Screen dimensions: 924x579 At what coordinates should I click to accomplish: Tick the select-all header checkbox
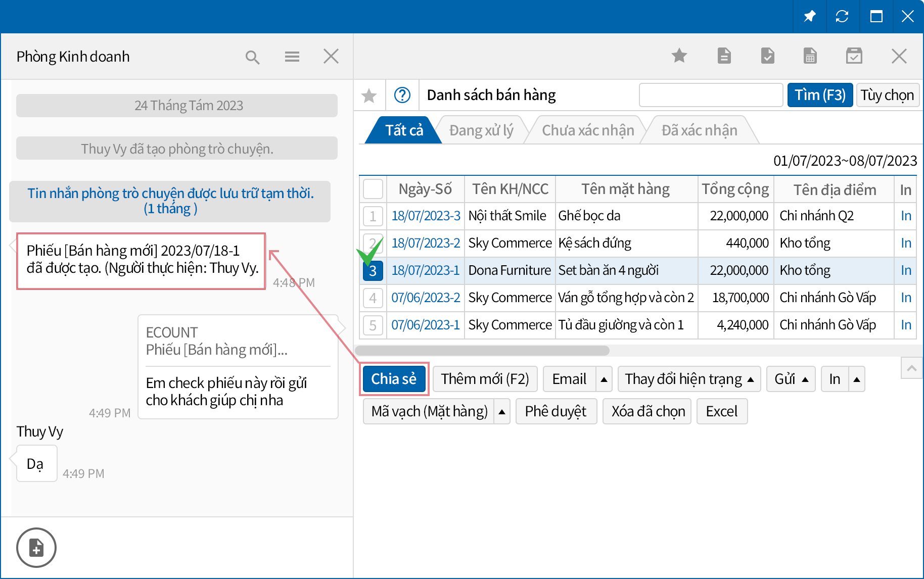point(373,189)
